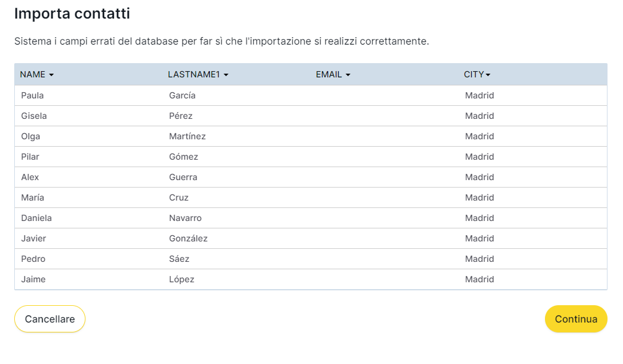Click the Guerra last name cell
Screen dimensions: 623x364
tap(183, 177)
